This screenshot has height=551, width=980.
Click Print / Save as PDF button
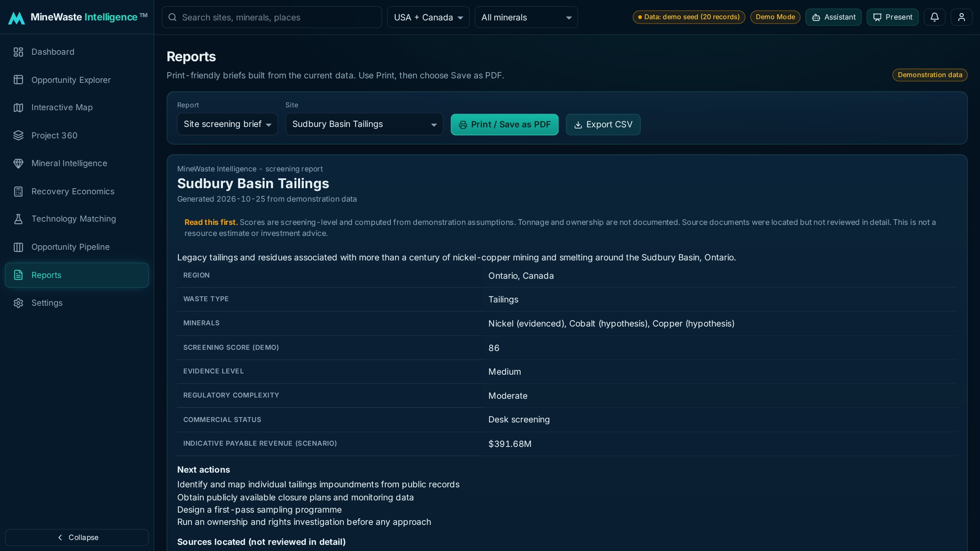pyautogui.click(x=505, y=124)
